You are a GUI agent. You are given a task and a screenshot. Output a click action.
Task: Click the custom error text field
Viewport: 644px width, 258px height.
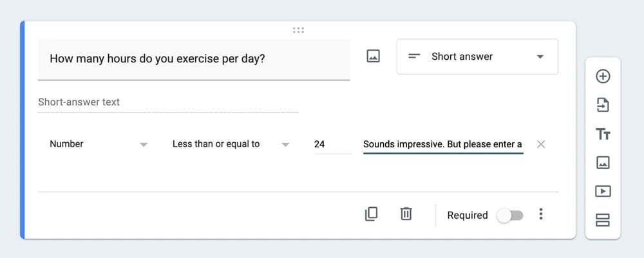(442, 144)
